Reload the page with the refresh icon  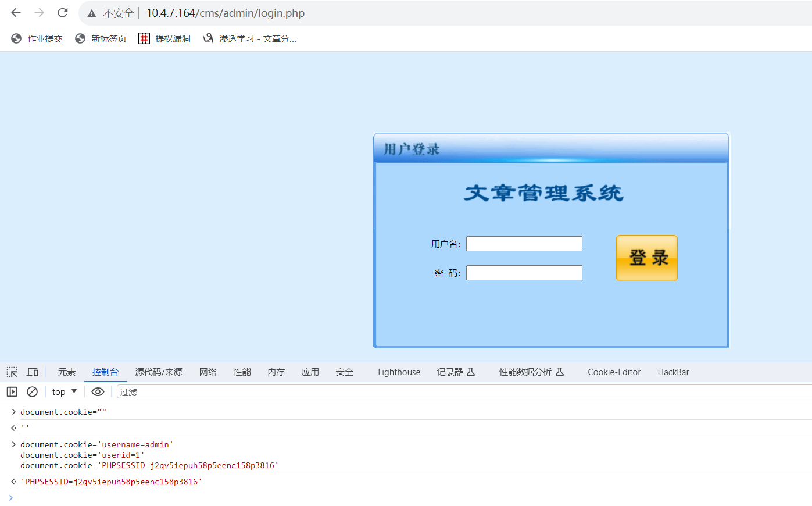tap(63, 13)
